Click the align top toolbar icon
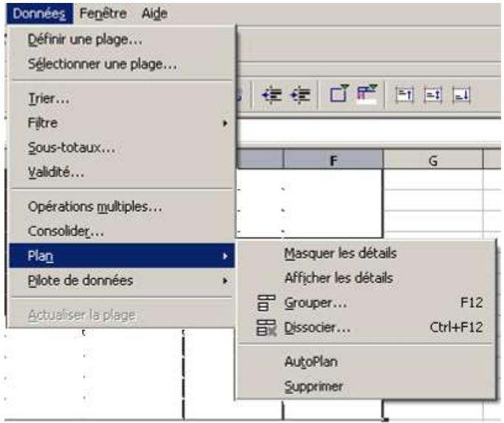Viewport: 504px width, 423px height. [x=404, y=95]
